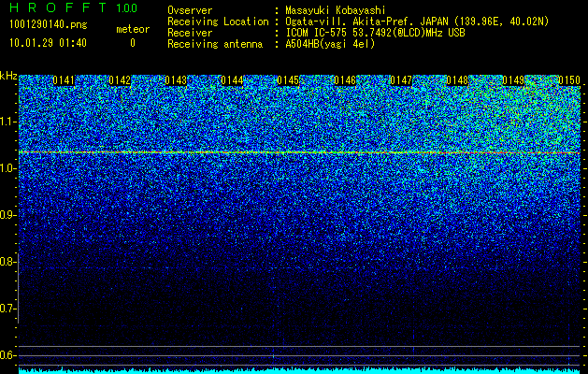The image size is (588, 374).
Task: Select the 0149 time marker
Action: [x=513, y=80]
